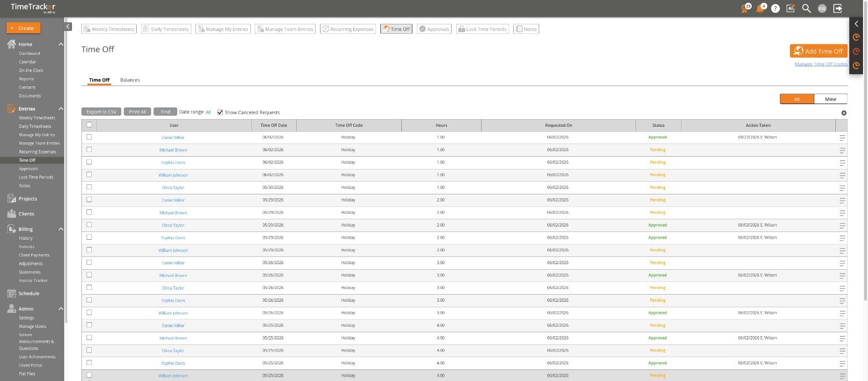The width and height of the screenshot is (868, 381).
Task: Open Weekly Timesheets from the top toolbar
Action: [x=109, y=29]
